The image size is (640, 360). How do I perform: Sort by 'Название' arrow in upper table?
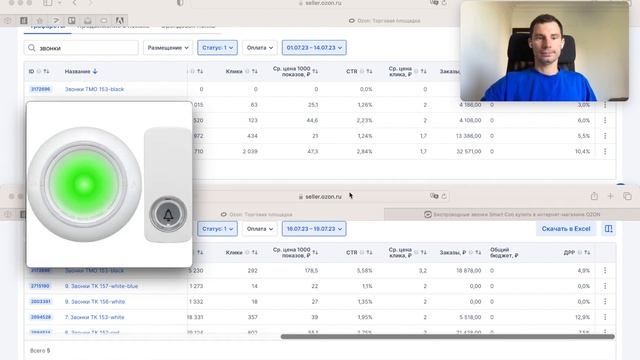tap(95, 71)
